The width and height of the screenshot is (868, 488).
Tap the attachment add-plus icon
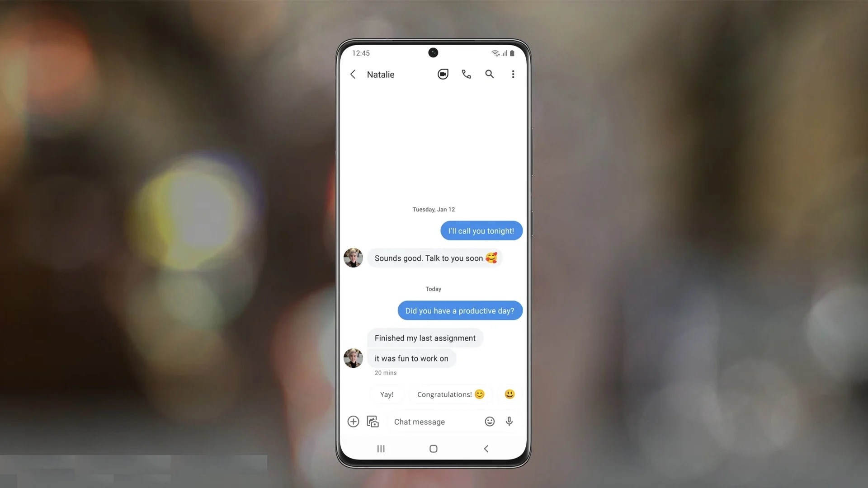tap(352, 421)
